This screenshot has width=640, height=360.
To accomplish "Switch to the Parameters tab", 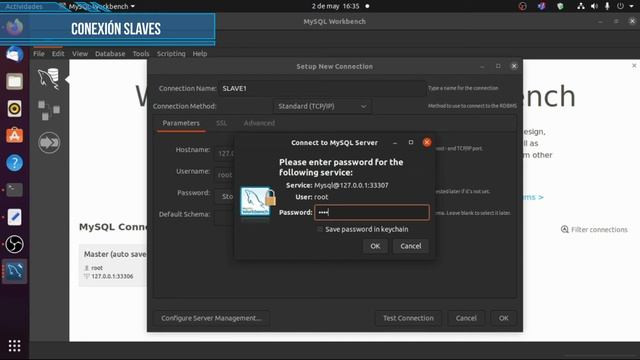I will point(181,123).
